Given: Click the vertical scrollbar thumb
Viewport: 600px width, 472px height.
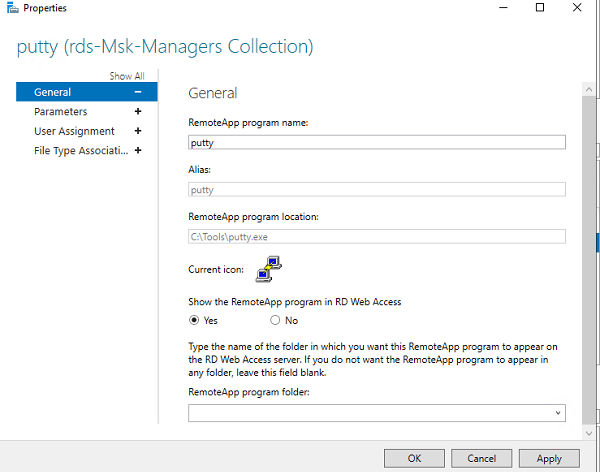Looking at the screenshot, I should [589, 260].
